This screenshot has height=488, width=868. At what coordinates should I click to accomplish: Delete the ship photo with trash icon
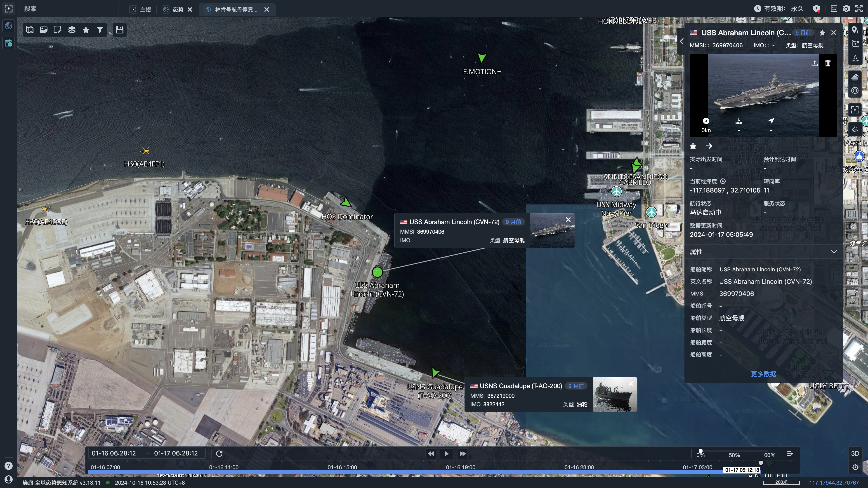pos(828,63)
